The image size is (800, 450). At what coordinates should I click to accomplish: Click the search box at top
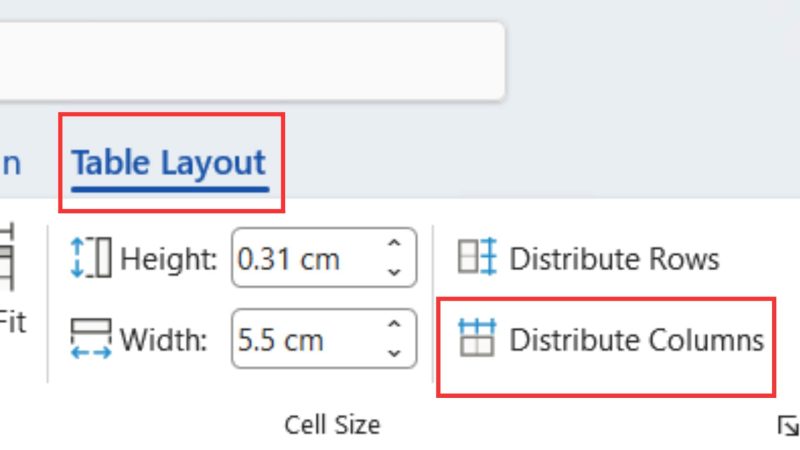(252, 61)
